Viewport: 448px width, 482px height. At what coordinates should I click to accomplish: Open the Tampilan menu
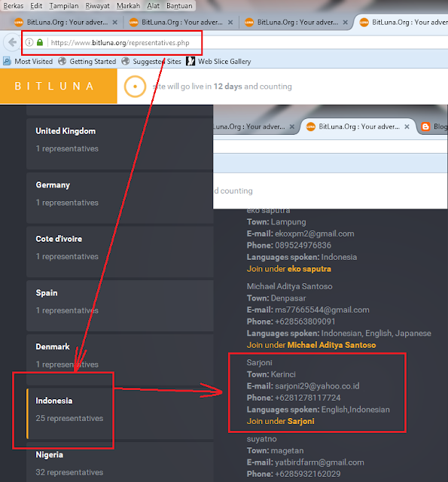(x=64, y=5)
